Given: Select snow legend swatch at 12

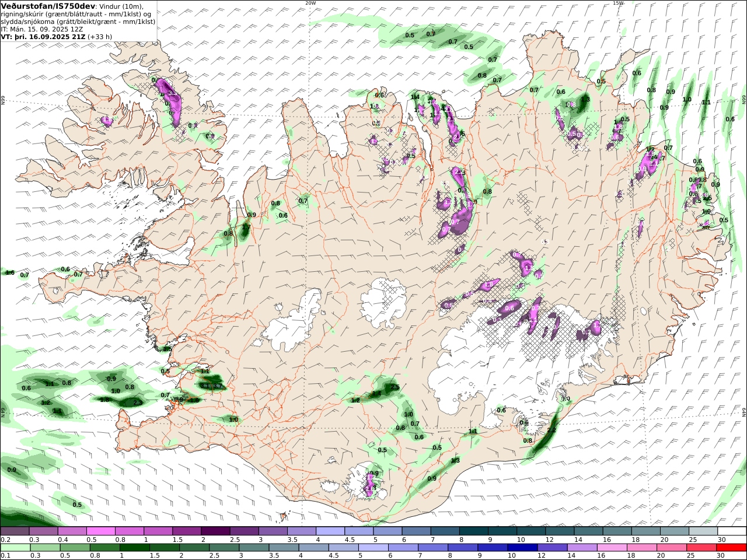Looking at the screenshot, I should pyautogui.click(x=559, y=531).
